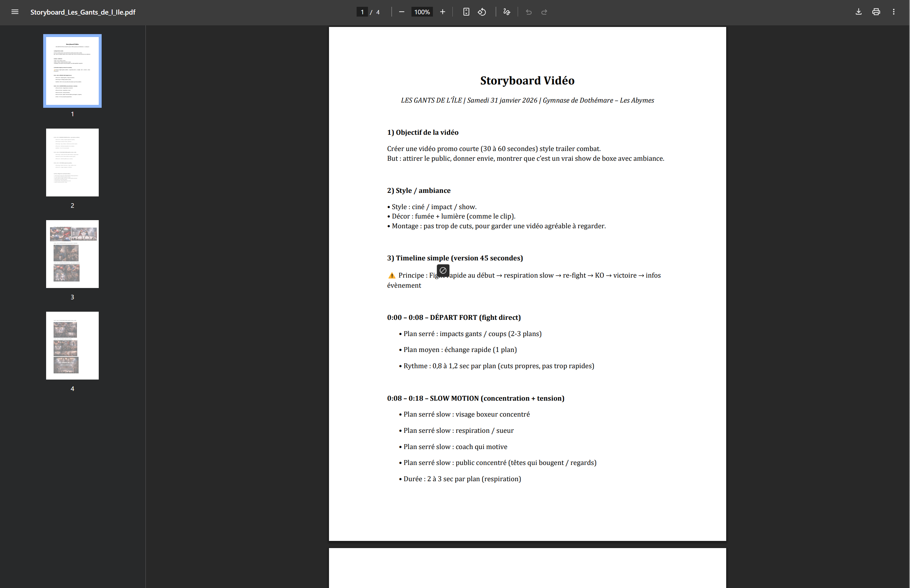The height and width of the screenshot is (588, 910).
Task: Open the three-dot more actions menu
Action: 893,12
